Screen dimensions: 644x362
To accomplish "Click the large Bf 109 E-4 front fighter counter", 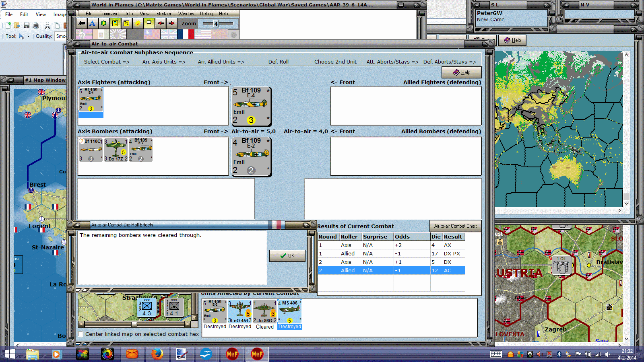I will (x=251, y=106).
